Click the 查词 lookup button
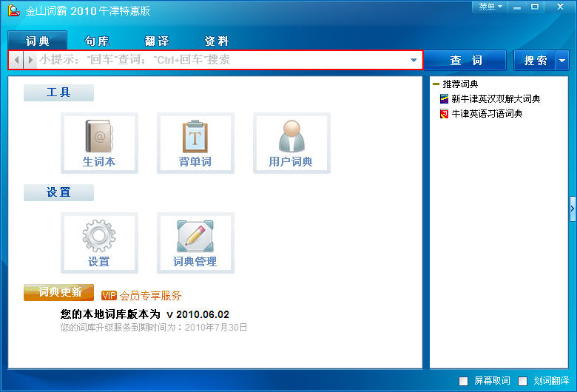The height and width of the screenshot is (392, 577). click(465, 61)
